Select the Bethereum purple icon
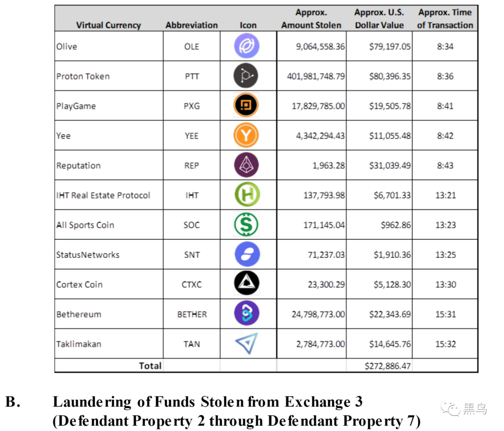This screenshot has width=504, height=431. coord(246,313)
